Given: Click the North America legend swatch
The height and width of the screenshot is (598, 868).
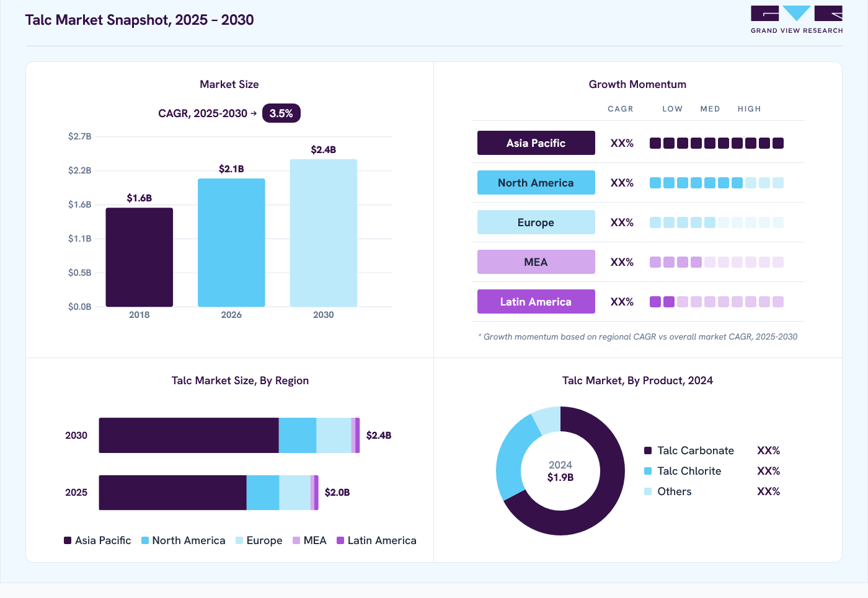Looking at the screenshot, I should coord(145,540).
